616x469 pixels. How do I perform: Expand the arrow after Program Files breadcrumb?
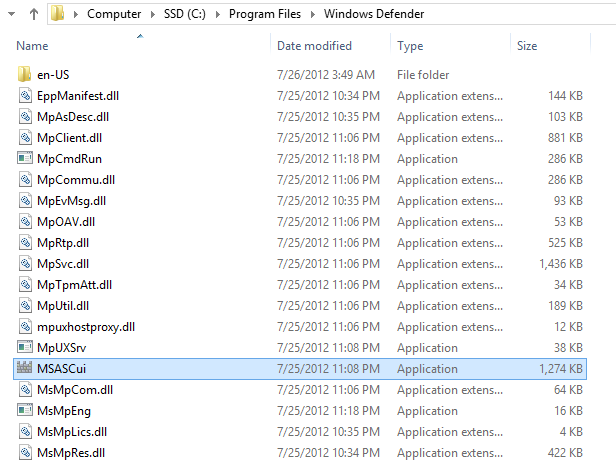[x=313, y=15]
